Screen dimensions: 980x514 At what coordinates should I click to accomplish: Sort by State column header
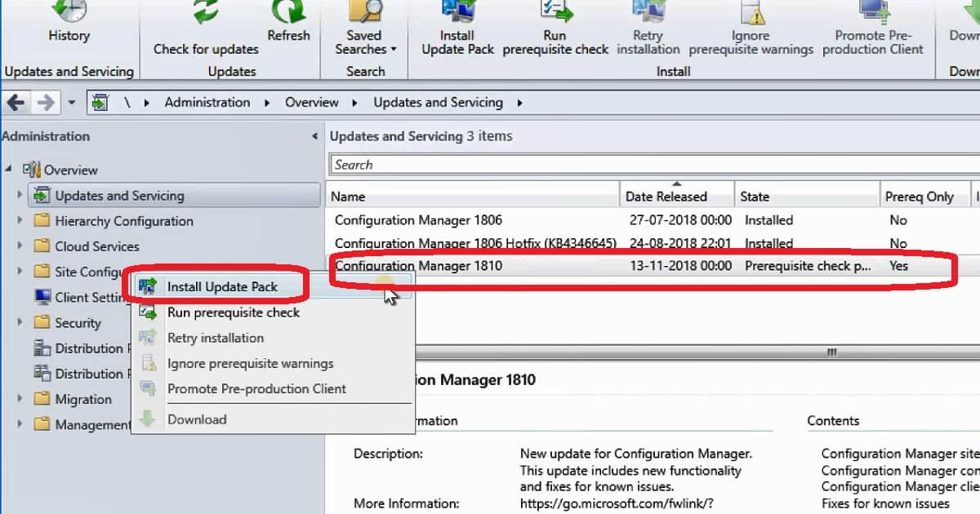(807, 197)
